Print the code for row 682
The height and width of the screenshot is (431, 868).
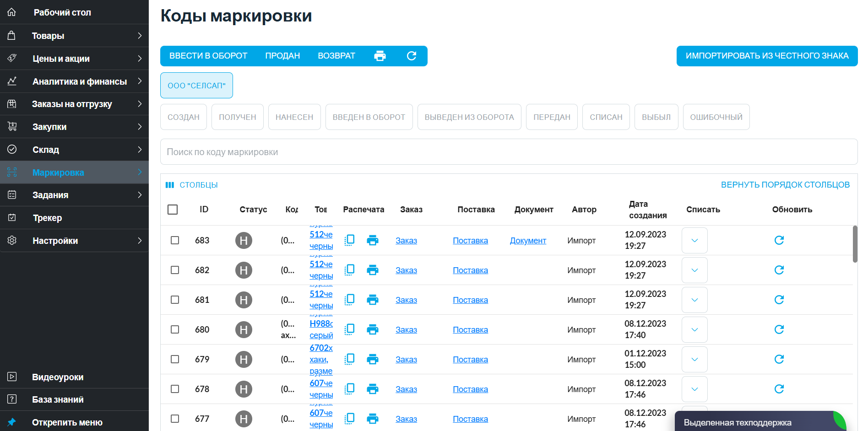pyautogui.click(x=373, y=270)
